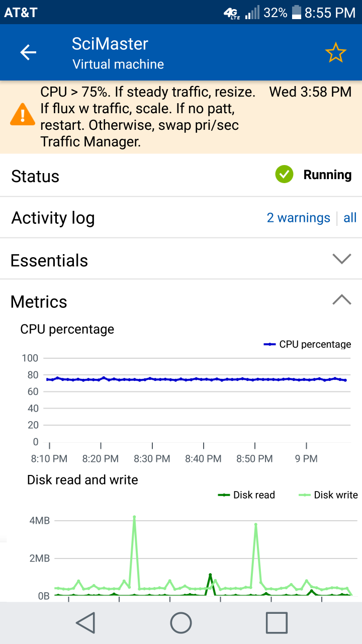Select the CPU percentage legend marker
362x644 pixels.
click(270, 344)
